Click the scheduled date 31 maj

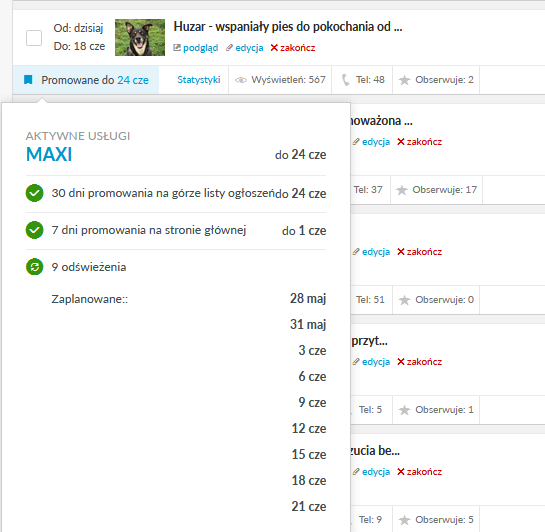point(308,325)
